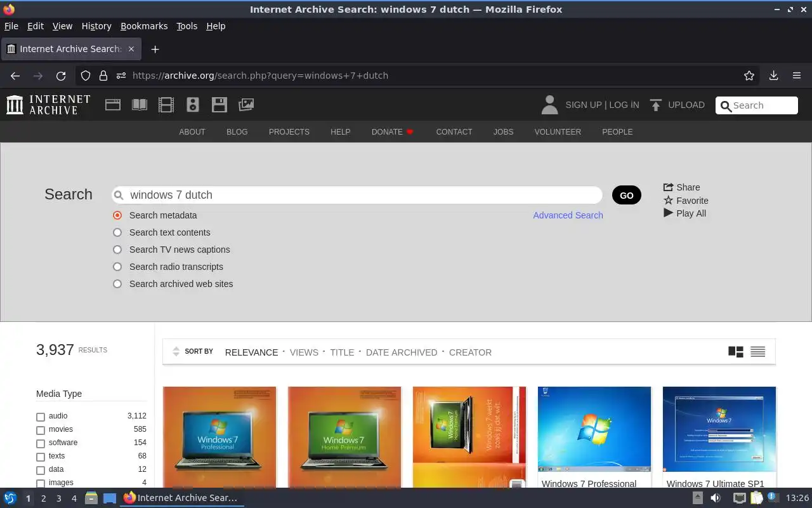The image size is (812, 508).
Task: Bookmark this page with the star icon
Action: pyautogui.click(x=749, y=76)
